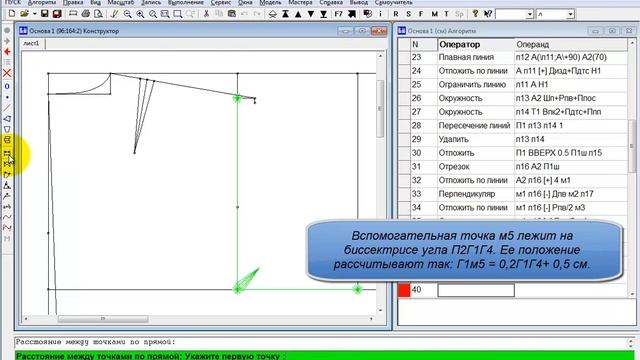Screen dimensions: 640x360
Task: Click the Конструктор vertical scrollbar thumb
Action: coord(380,109)
